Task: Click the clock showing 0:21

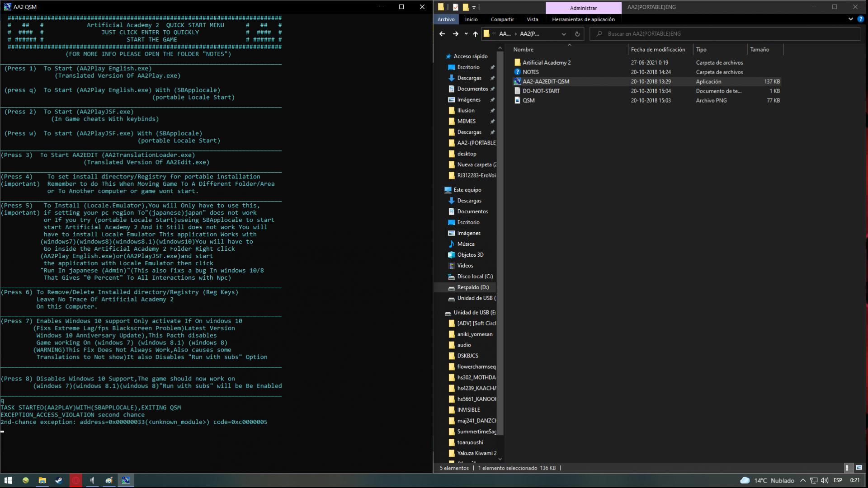Action: pos(854,480)
